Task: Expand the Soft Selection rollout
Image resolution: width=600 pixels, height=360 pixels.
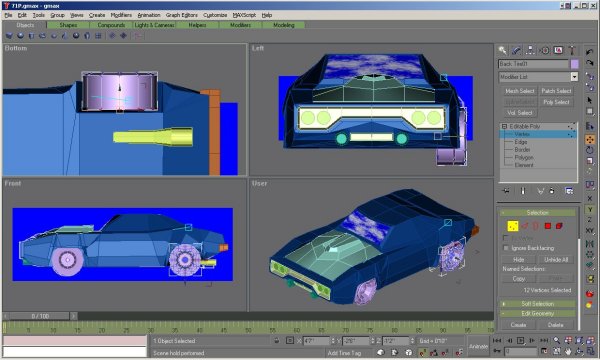Action: click(x=538, y=304)
